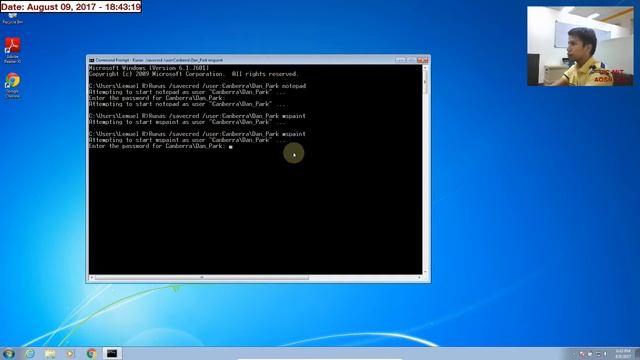
Task: Click the vertical scrollbar up arrow
Action: pyautogui.click(x=425, y=68)
